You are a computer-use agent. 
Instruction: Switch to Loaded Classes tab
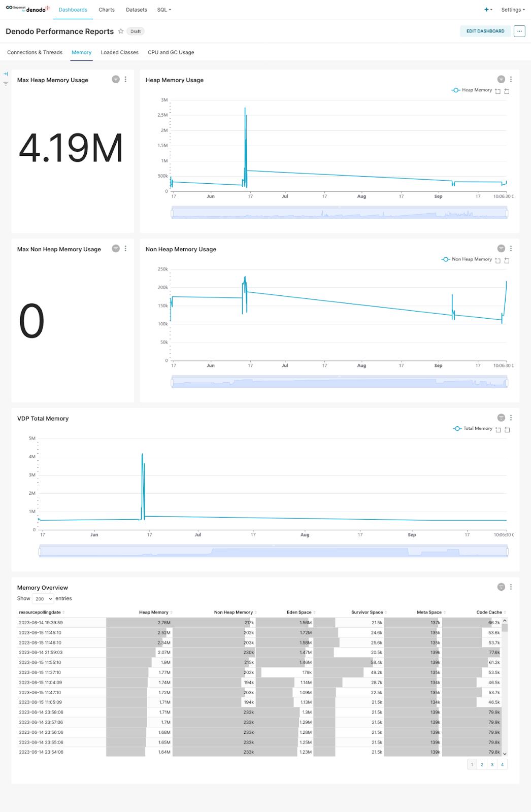(x=119, y=52)
